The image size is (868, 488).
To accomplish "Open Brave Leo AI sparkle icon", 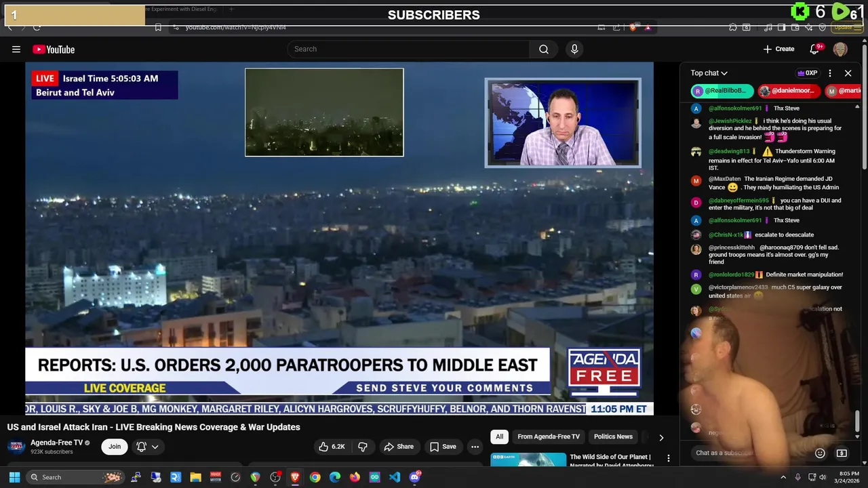I will (809, 27).
